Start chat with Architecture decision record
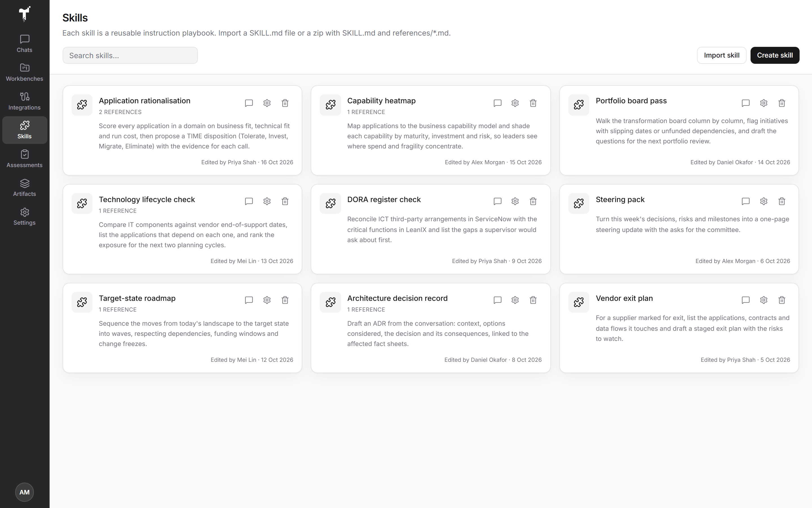Viewport: 812px width, 508px height. [x=497, y=300]
